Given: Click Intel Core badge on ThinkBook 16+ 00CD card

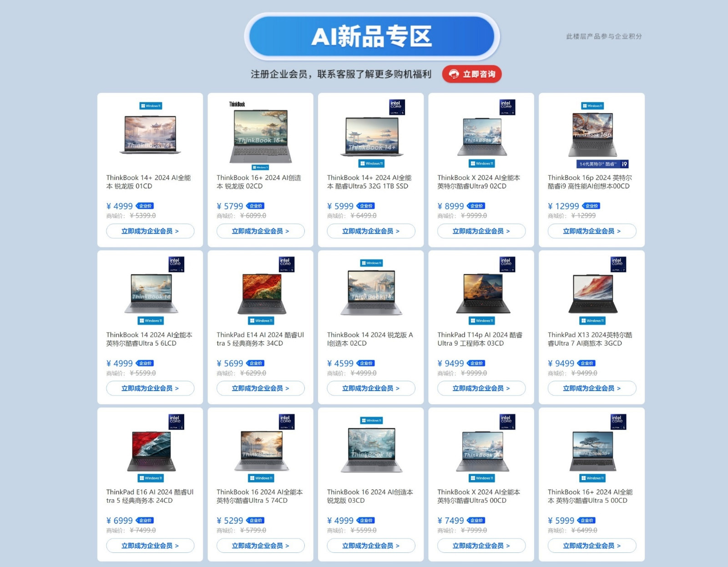Looking at the screenshot, I should click(x=618, y=422).
